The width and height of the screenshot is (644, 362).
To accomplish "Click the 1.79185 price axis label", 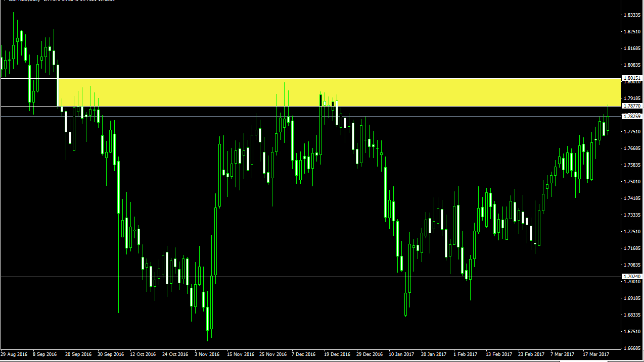I will [632, 98].
